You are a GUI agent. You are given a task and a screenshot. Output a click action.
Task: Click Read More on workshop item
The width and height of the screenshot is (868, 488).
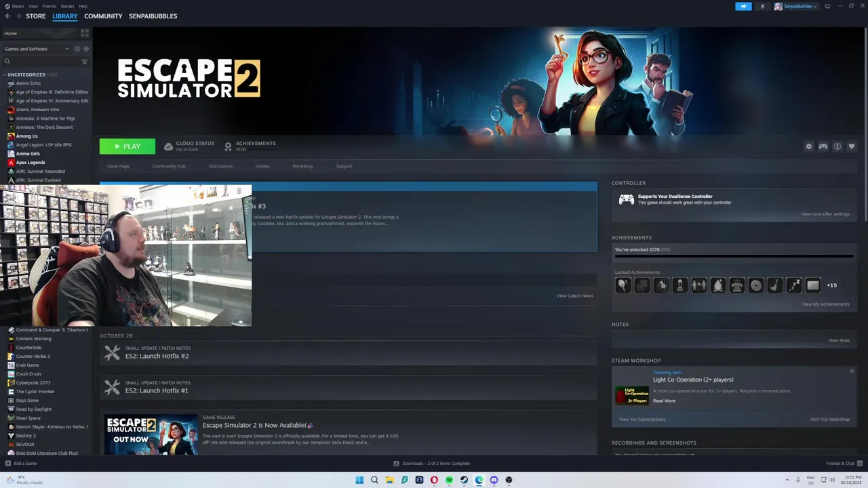point(664,401)
